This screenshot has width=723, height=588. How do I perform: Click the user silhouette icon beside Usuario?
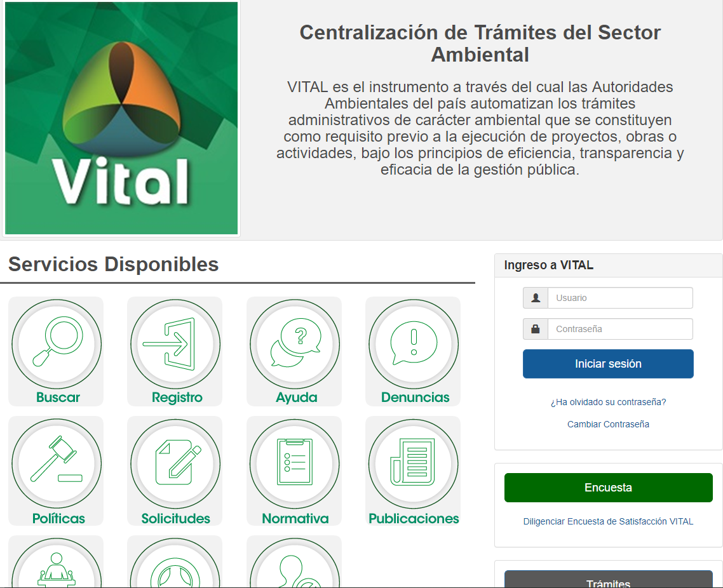[x=536, y=298]
